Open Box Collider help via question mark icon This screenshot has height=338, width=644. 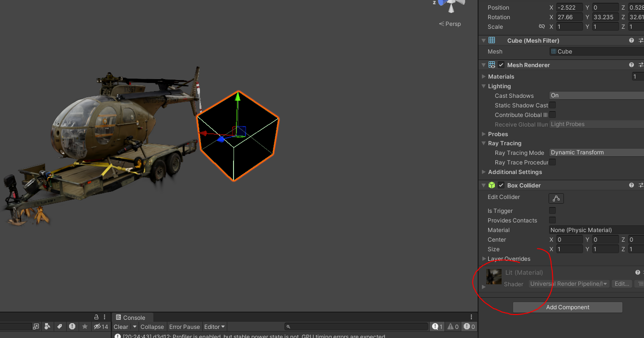tap(631, 185)
